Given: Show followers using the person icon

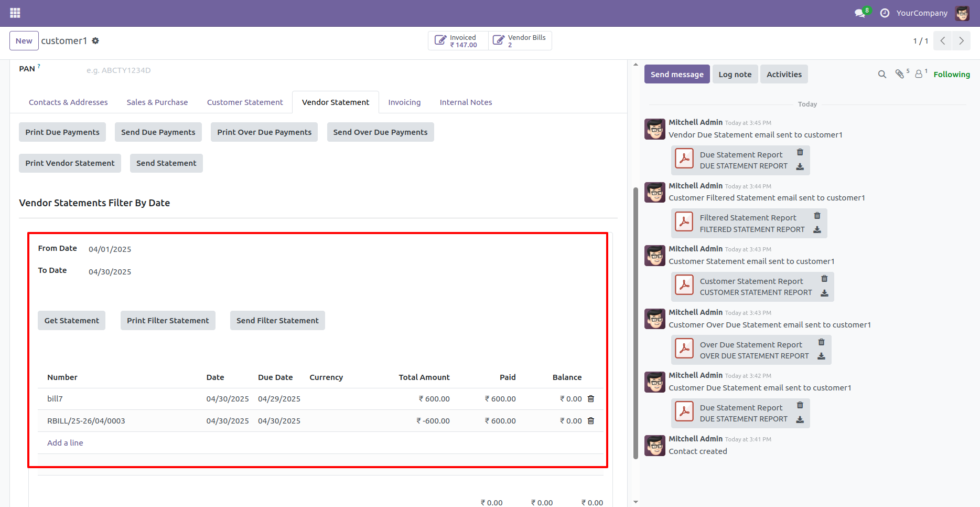Looking at the screenshot, I should pos(919,74).
